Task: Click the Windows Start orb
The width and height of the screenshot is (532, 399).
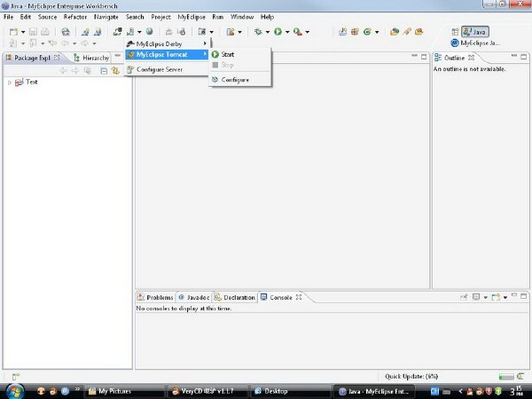Action: (x=14, y=391)
